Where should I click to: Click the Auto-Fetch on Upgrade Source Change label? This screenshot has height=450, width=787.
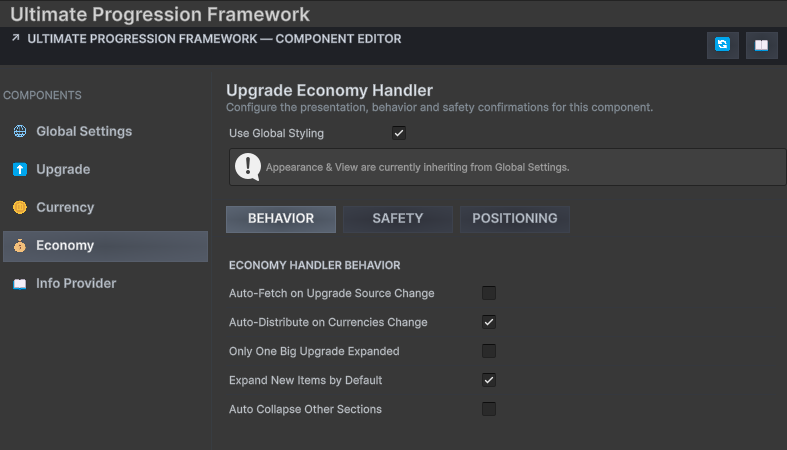coord(332,293)
